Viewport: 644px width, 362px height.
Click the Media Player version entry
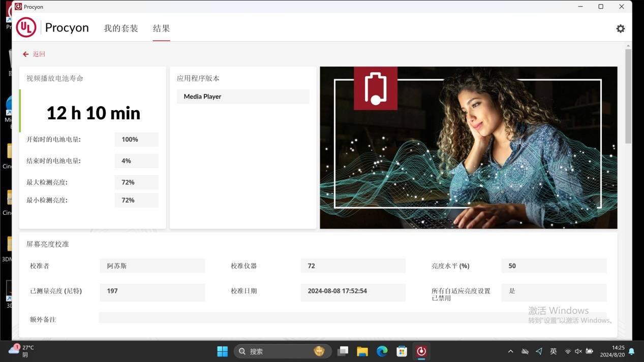(x=242, y=96)
